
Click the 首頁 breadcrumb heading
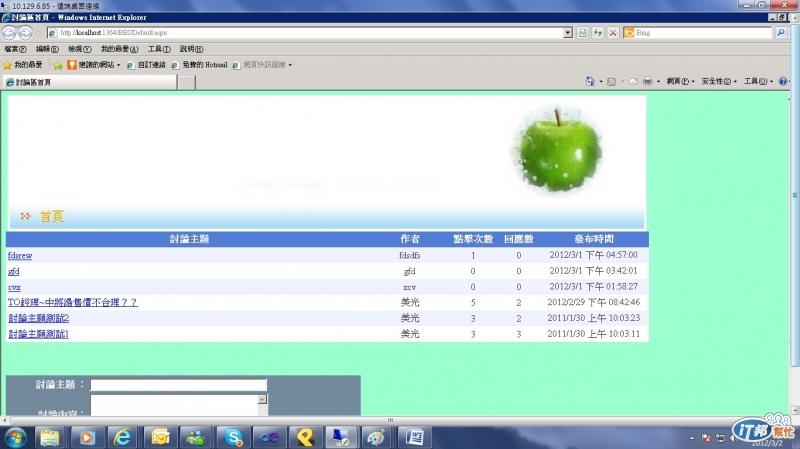(x=52, y=216)
